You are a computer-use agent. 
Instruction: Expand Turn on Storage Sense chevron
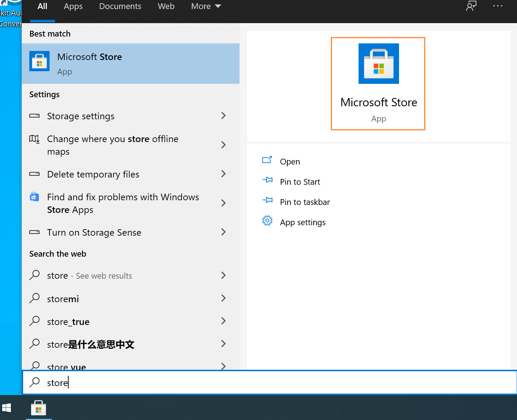[x=224, y=232]
